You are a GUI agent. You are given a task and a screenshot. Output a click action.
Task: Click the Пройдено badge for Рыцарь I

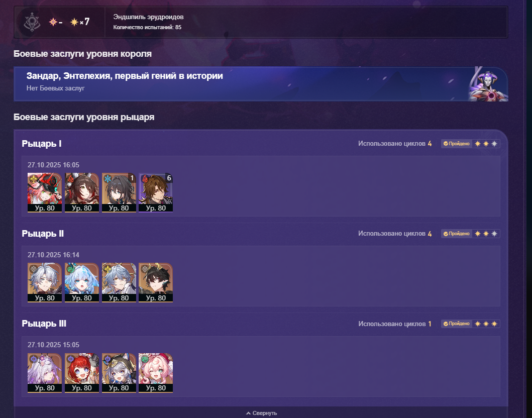(456, 144)
